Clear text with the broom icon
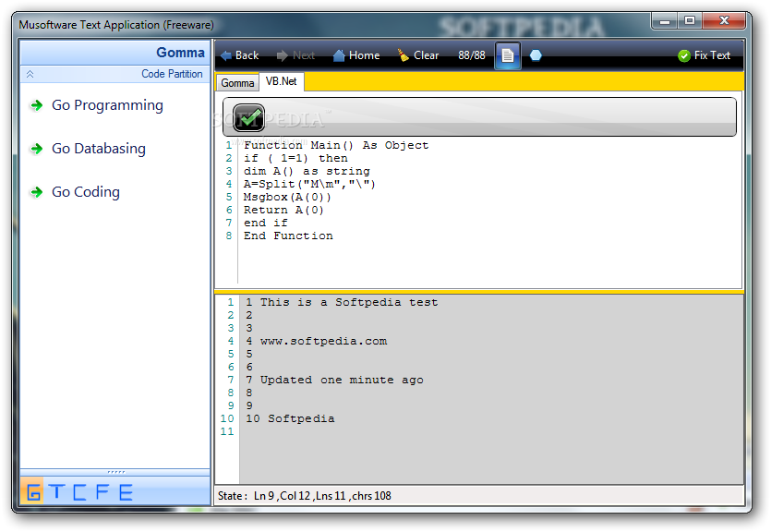The width and height of the screenshot is (771, 532). pos(418,55)
